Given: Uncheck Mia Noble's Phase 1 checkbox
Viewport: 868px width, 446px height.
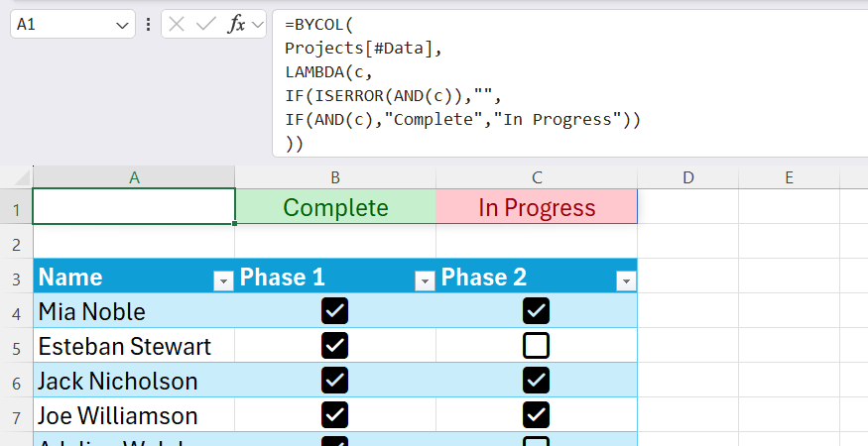Looking at the screenshot, I should [335, 311].
